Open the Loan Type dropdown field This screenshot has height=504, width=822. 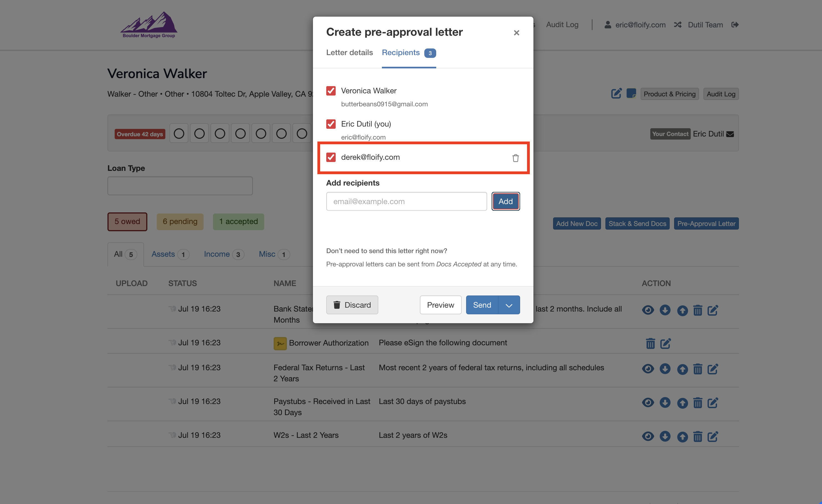180,186
